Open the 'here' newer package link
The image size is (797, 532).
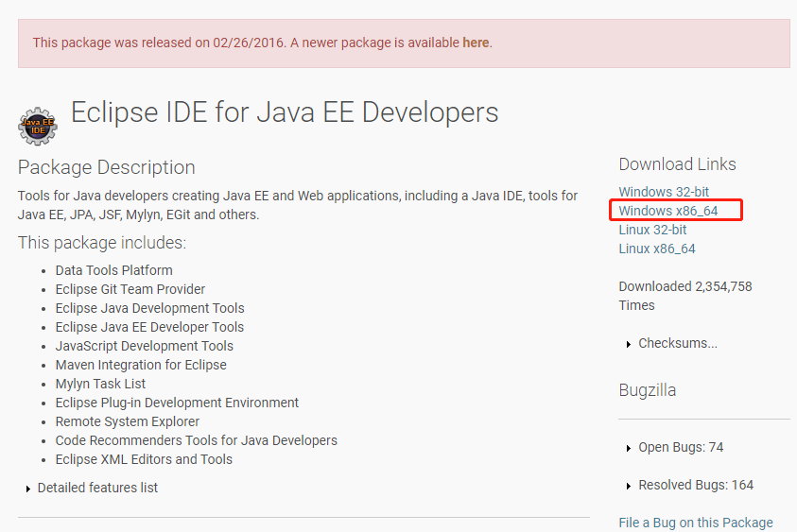(x=476, y=43)
